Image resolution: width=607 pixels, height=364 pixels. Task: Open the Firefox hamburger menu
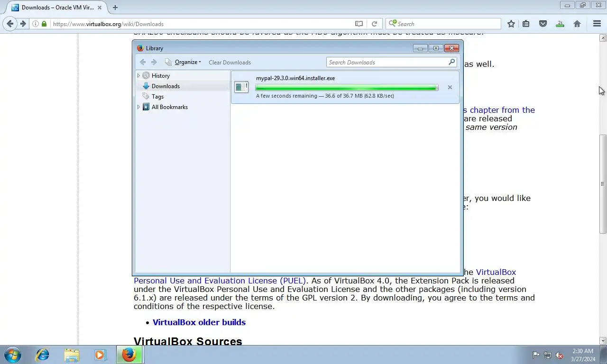(597, 24)
